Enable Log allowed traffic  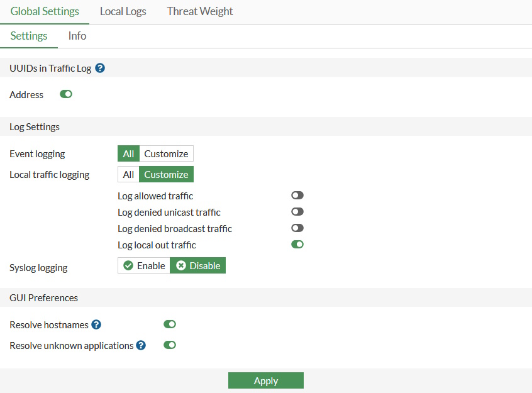click(x=297, y=195)
